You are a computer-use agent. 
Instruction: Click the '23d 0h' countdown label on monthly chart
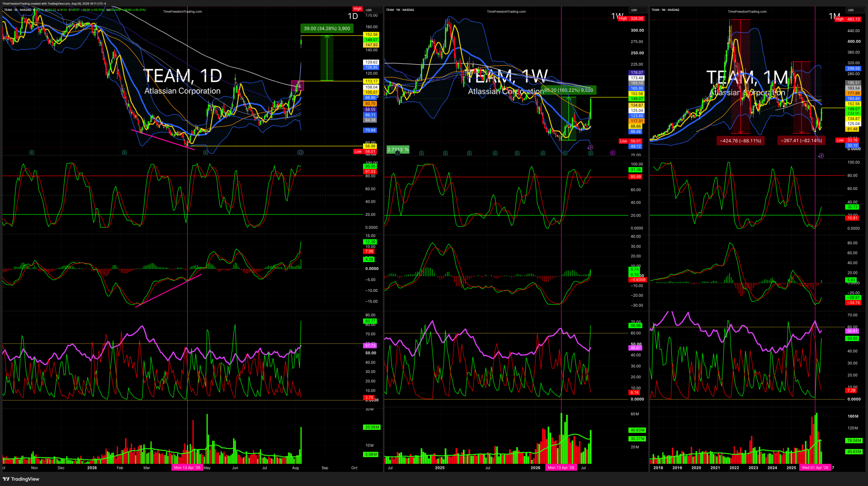pos(854,114)
